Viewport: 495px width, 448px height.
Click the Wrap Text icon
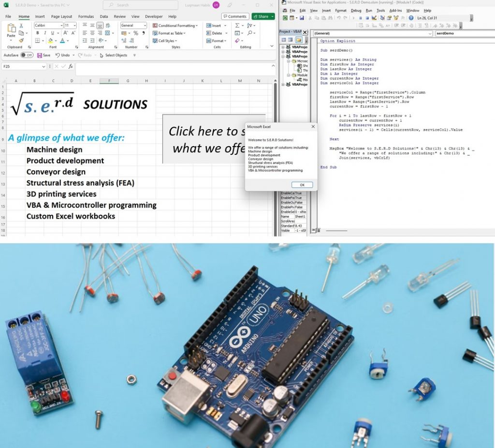(x=108, y=25)
